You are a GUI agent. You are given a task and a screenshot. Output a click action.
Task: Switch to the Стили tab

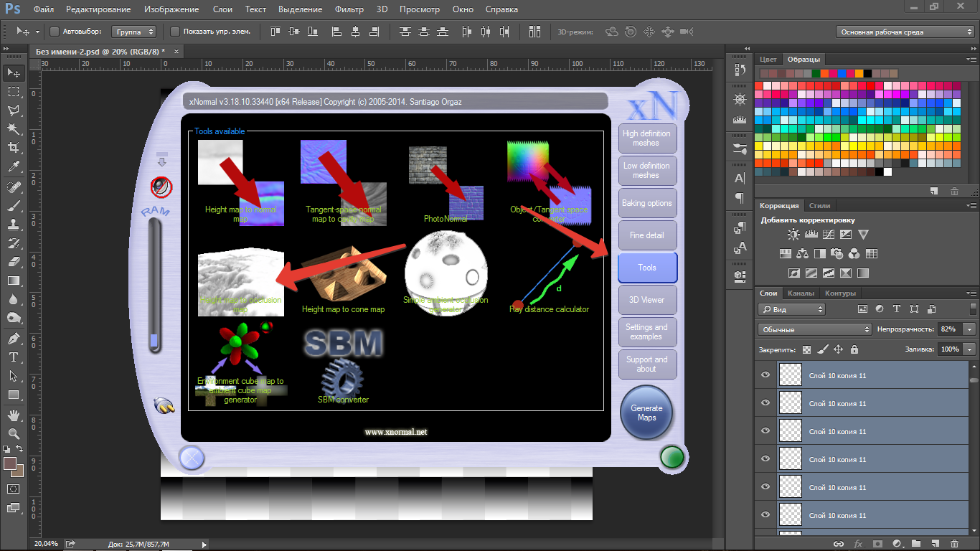pyautogui.click(x=819, y=206)
